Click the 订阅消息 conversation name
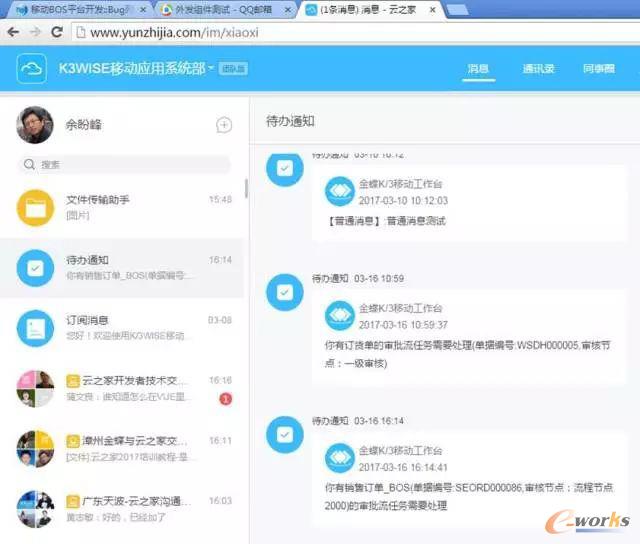Image resolution: width=640 pixels, height=544 pixels. (87, 320)
